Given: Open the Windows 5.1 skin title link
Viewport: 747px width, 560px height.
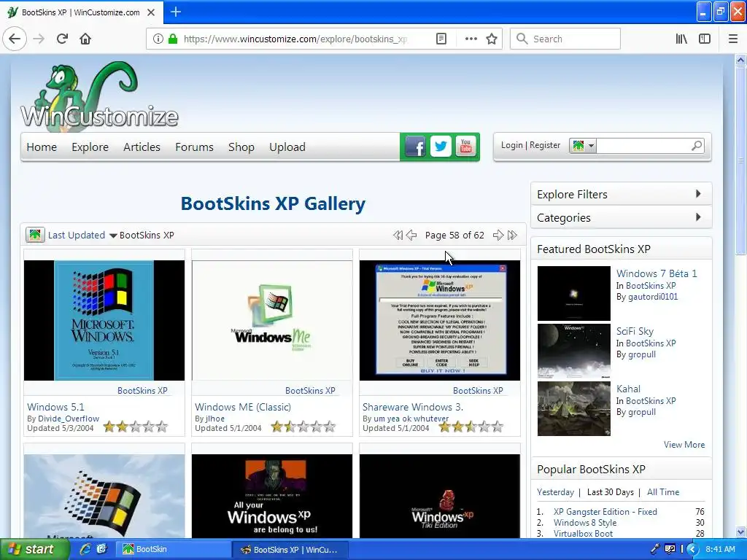Looking at the screenshot, I should pos(55,407).
